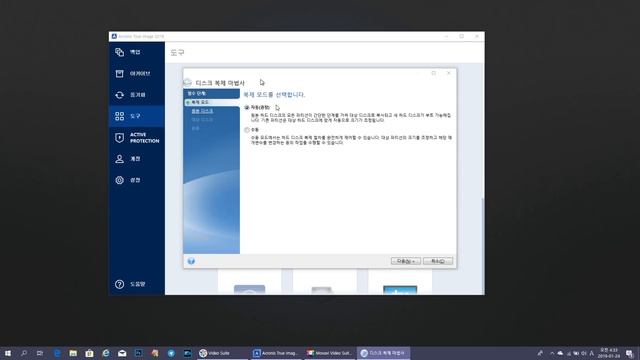Click the Acronis main window vertical scrollbar
The height and width of the screenshot is (360, 640).
pyautogui.click(x=483, y=245)
